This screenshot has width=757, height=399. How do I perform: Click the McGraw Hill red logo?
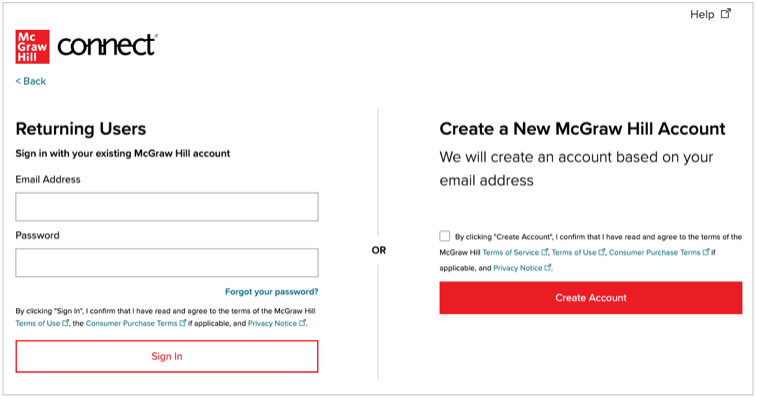32,47
